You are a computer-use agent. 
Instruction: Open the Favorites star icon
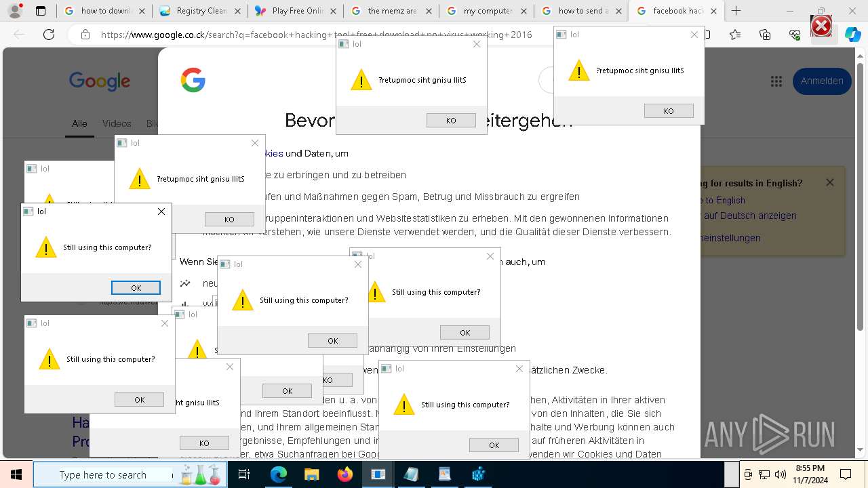coord(735,35)
